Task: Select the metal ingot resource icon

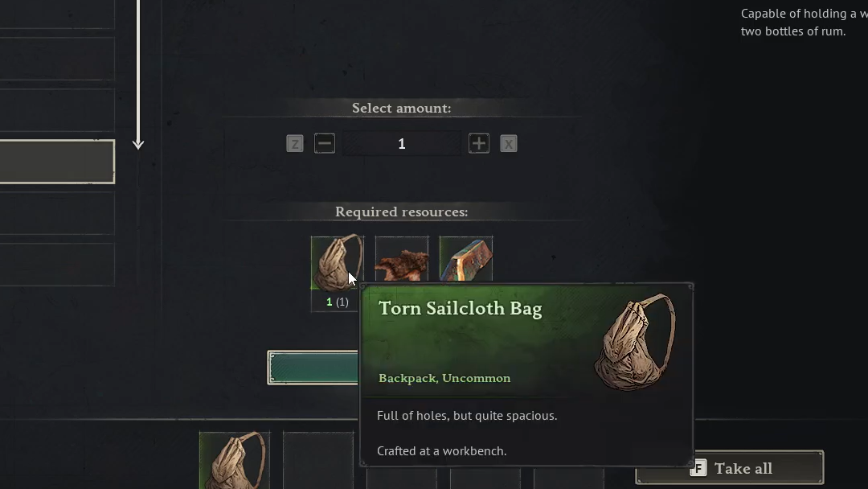Action: click(x=466, y=259)
